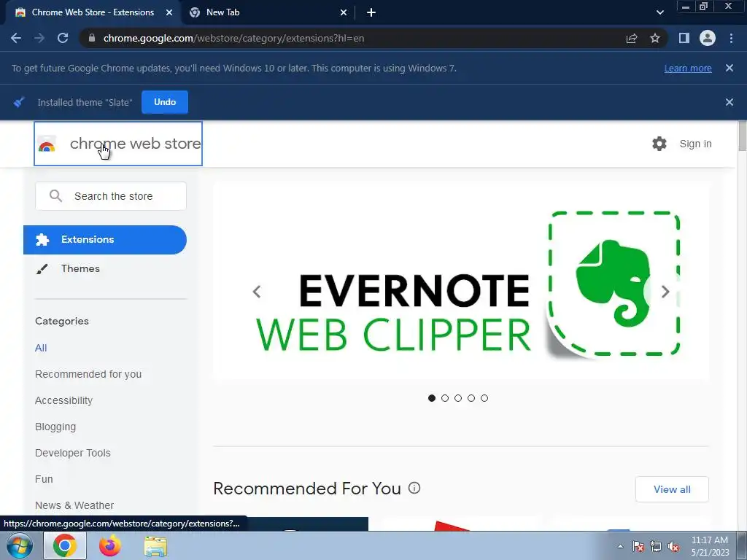Go back to the previous page
Screen dimensions: 747x560
point(16,38)
